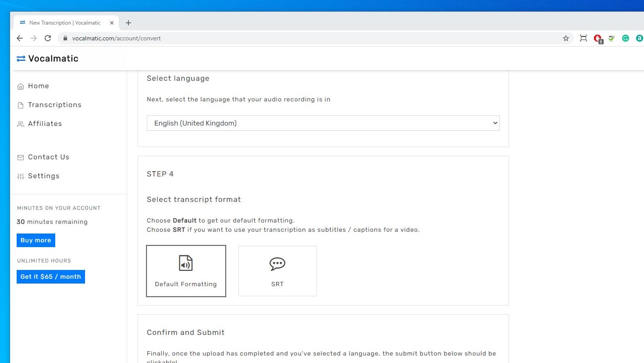This screenshot has height=363, width=644.
Task: Click the Grammarly extension icon
Action: (x=626, y=38)
